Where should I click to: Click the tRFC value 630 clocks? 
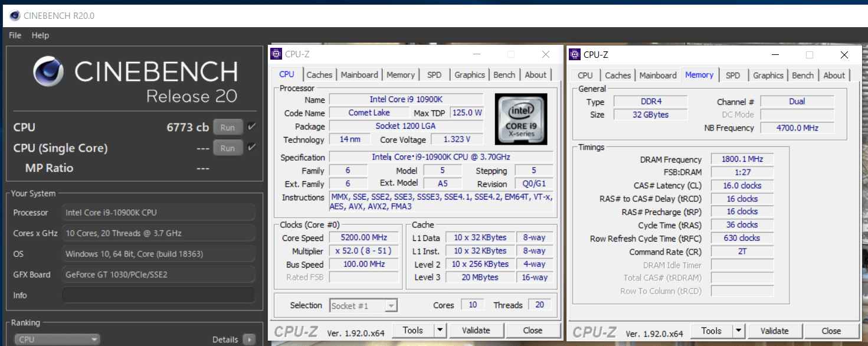pos(742,238)
